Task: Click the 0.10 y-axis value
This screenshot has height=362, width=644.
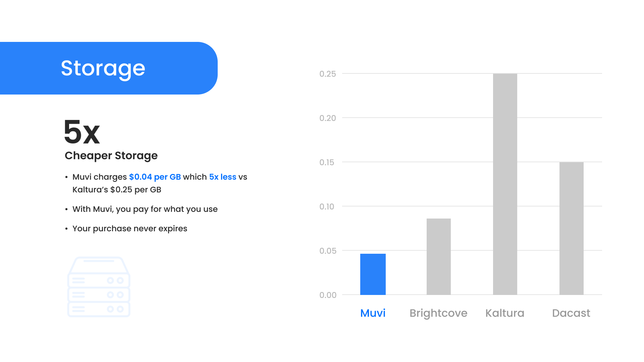Action: click(x=327, y=206)
